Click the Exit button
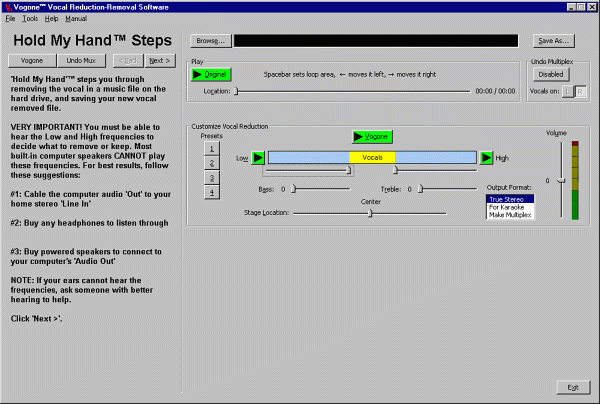The height and width of the screenshot is (404, 600). [x=573, y=387]
